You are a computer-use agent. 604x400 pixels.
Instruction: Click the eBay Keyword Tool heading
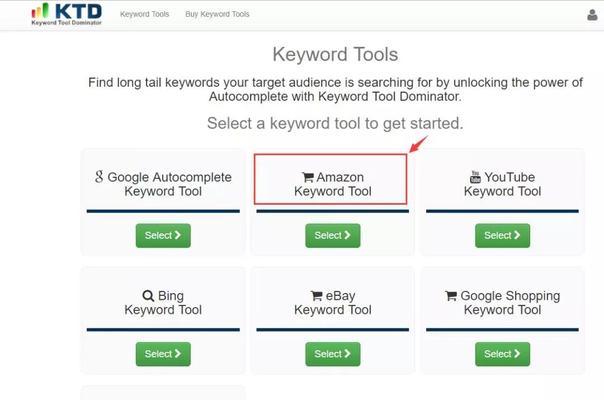(333, 303)
